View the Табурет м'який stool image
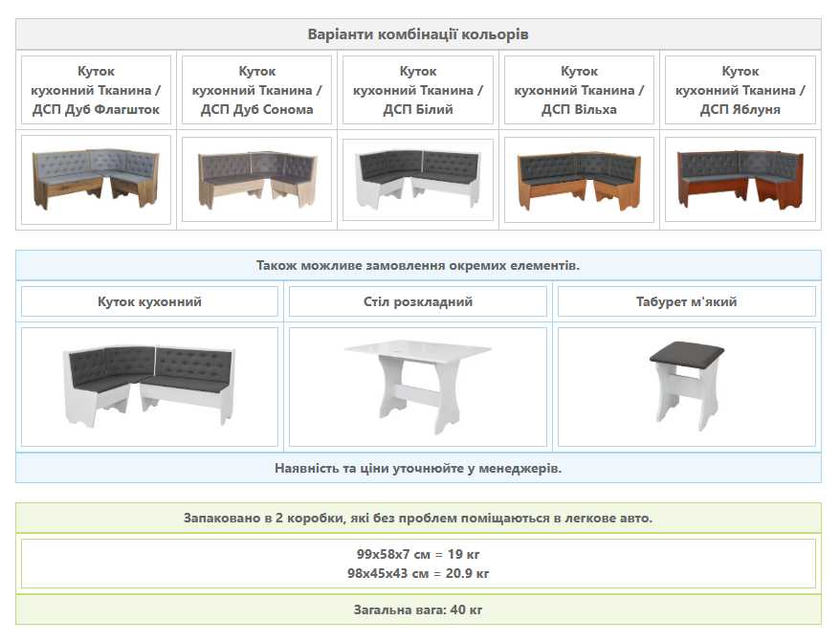Screen dimensions: 840x642 tap(686, 387)
